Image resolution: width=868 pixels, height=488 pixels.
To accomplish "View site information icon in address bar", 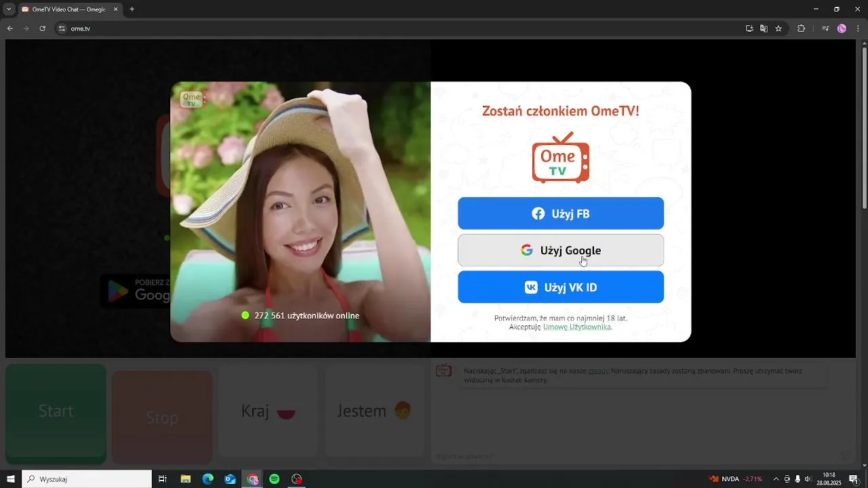I will click(62, 28).
